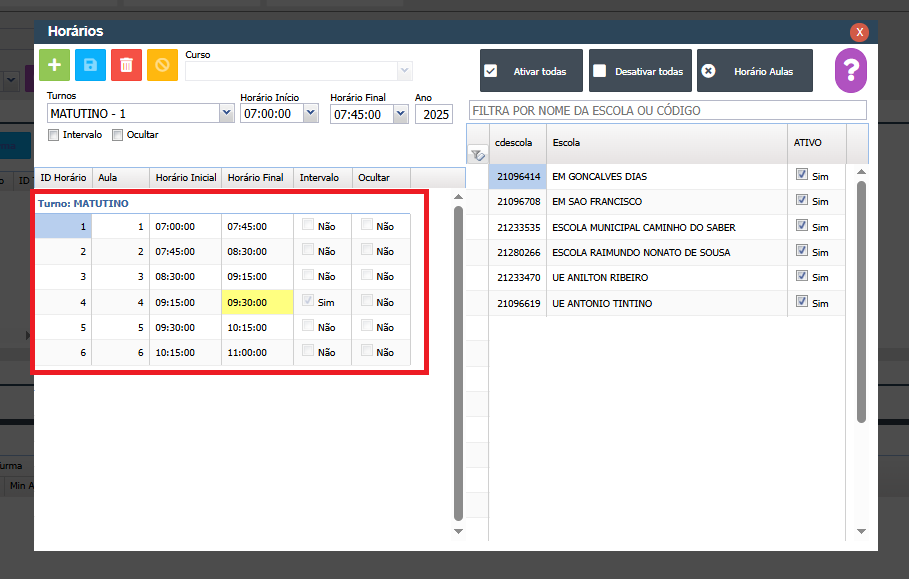Click the ID Horário column header
The width and height of the screenshot is (909, 579).
click(x=63, y=177)
